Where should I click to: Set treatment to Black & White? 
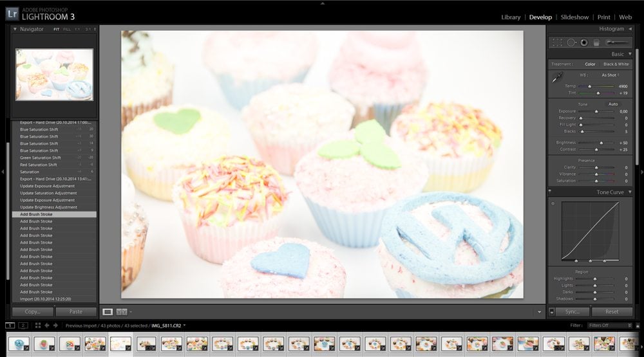(616, 64)
